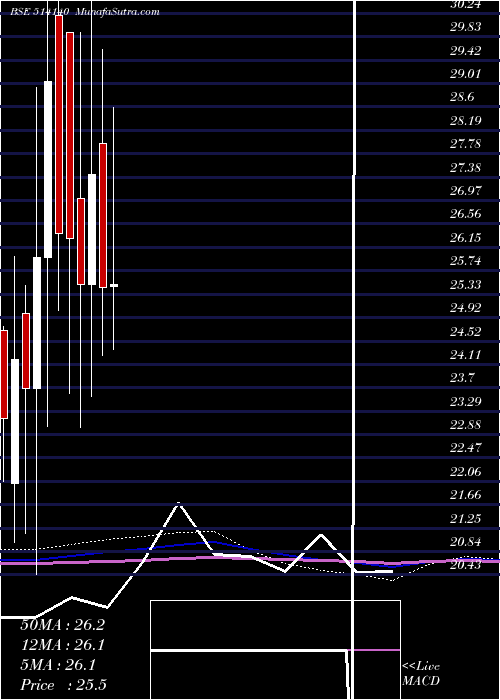Viewport: 500px width, 700px height.
Task: Click the 22.88 price axis label
Action: pyautogui.click(x=465, y=425)
